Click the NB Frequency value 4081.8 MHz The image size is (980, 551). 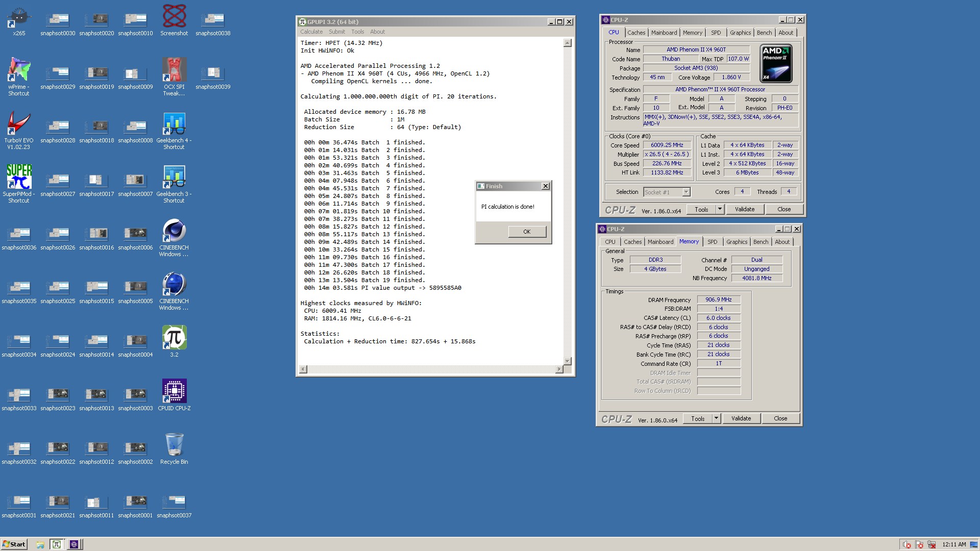pyautogui.click(x=756, y=278)
